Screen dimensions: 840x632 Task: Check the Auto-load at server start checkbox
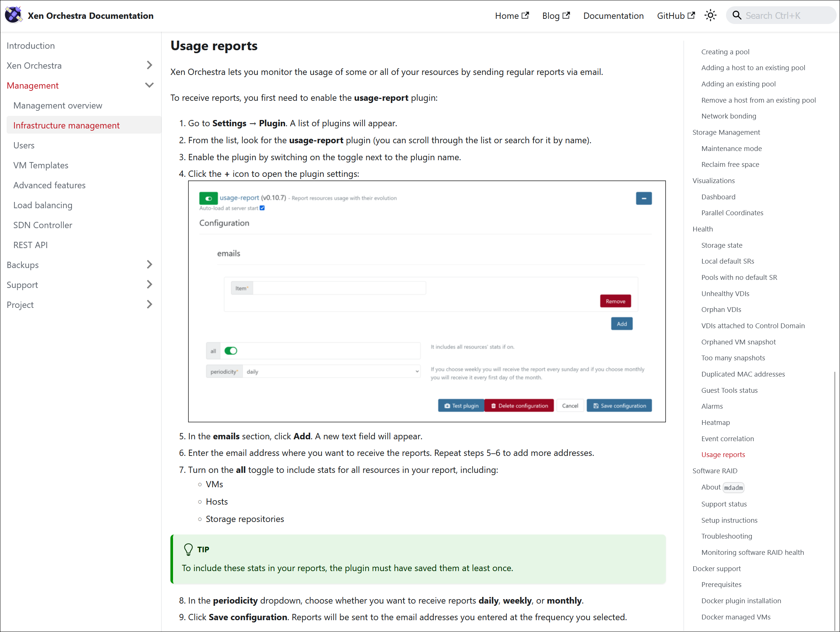(262, 208)
